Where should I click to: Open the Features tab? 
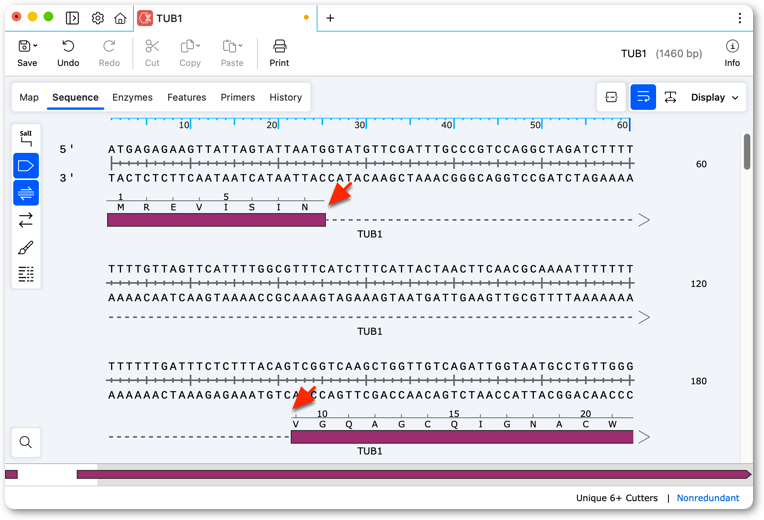187,97
